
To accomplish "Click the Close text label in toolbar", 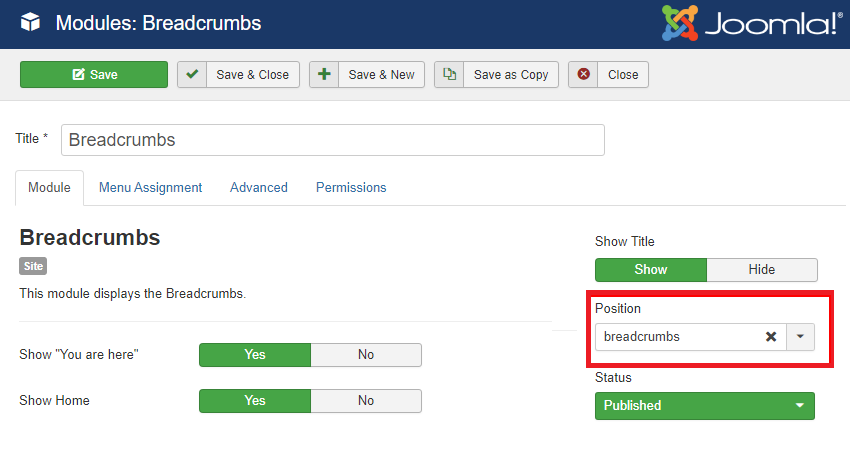I will pos(623,75).
